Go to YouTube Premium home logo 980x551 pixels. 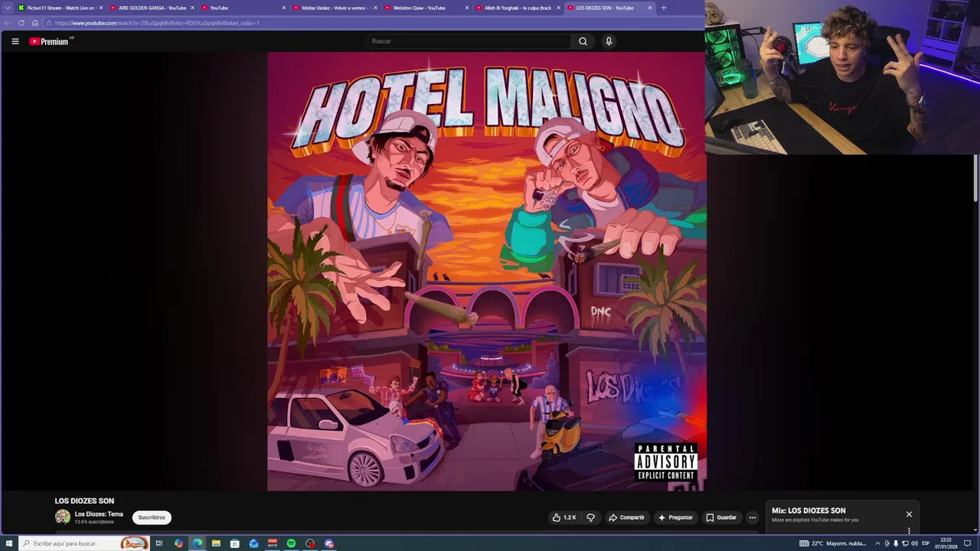50,41
